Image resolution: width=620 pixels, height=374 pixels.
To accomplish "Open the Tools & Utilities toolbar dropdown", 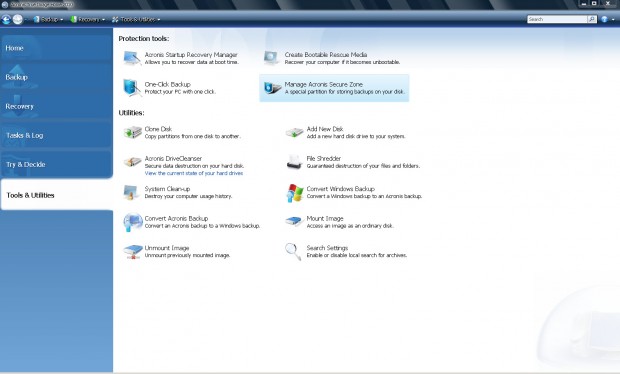I will coord(136,19).
